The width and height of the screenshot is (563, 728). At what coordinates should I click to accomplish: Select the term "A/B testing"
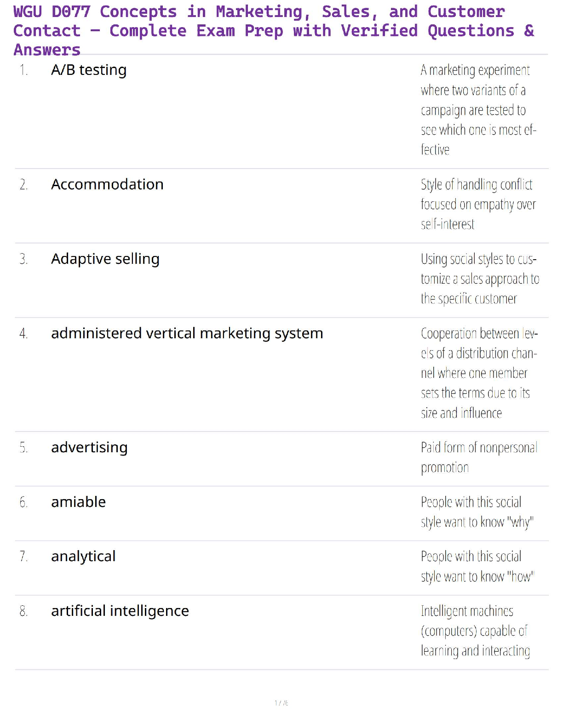click(89, 70)
